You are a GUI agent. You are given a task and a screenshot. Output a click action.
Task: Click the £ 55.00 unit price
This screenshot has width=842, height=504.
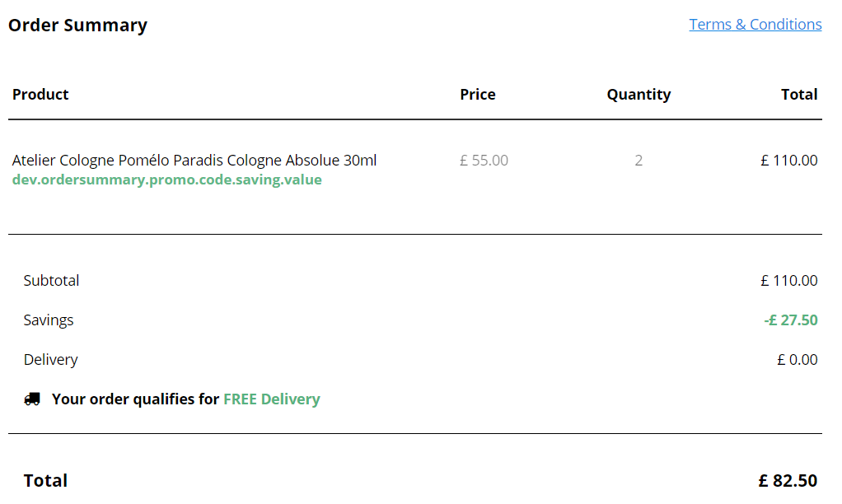(x=484, y=161)
